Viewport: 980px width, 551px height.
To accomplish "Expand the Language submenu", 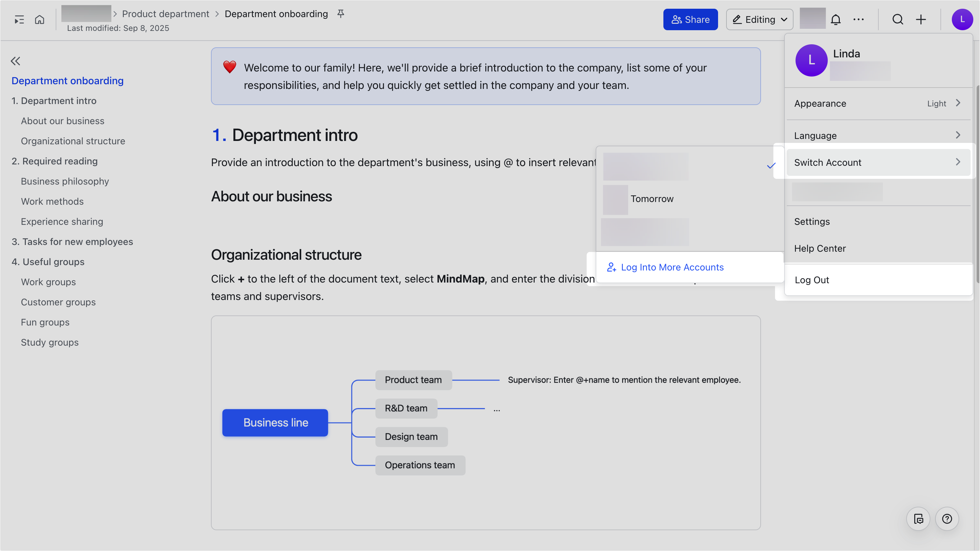I will pos(878,136).
